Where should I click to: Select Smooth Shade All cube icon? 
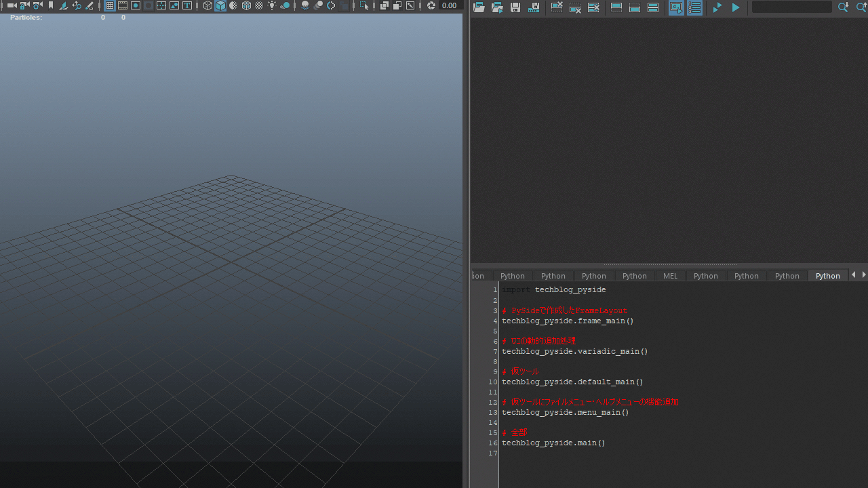pos(220,5)
